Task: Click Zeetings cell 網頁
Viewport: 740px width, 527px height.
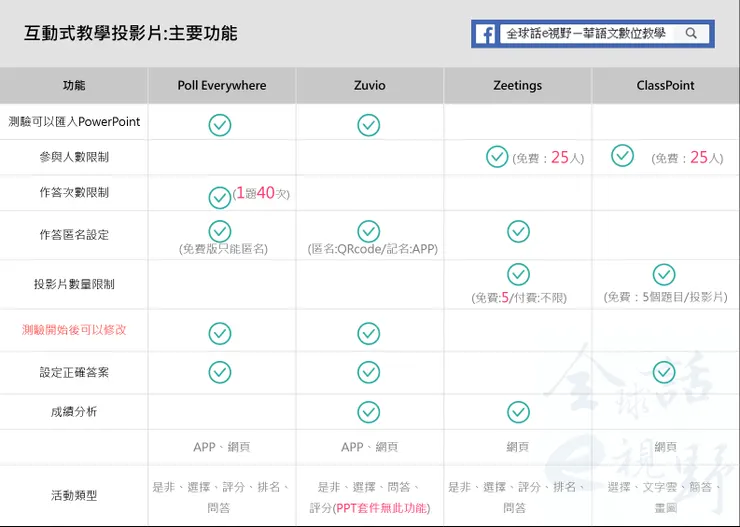Action: 518,447
